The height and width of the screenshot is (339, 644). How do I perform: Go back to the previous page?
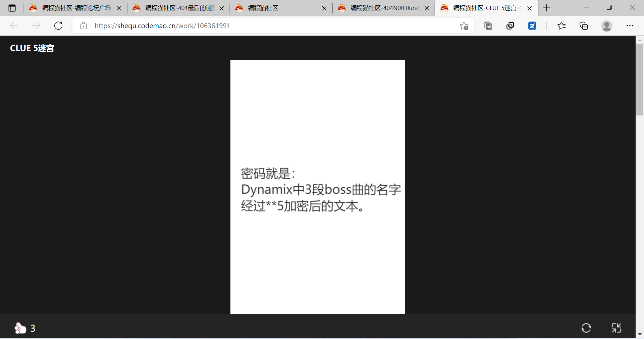[14, 26]
